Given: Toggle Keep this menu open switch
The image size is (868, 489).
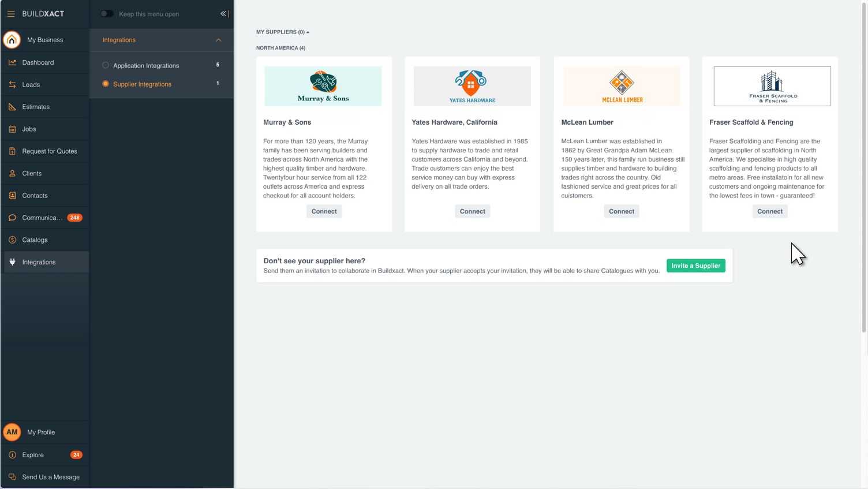Looking at the screenshot, I should (x=107, y=14).
